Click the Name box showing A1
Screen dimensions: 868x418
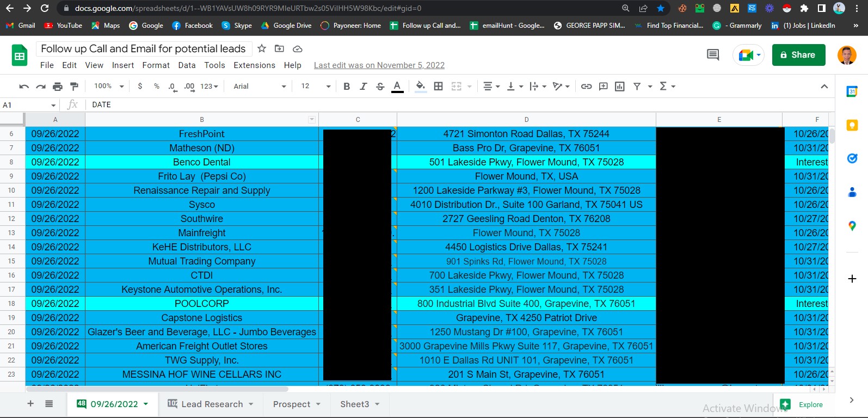point(30,105)
